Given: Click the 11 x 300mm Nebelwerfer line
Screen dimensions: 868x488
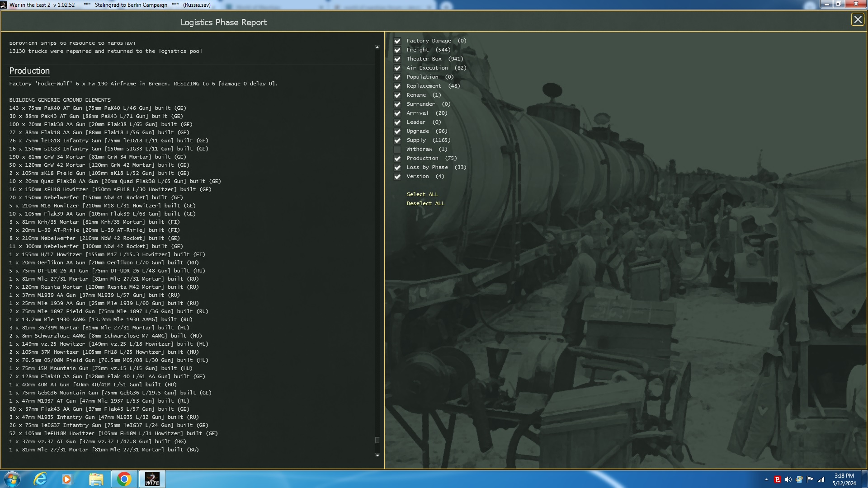Looking at the screenshot, I should pyautogui.click(x=96, y=246).
